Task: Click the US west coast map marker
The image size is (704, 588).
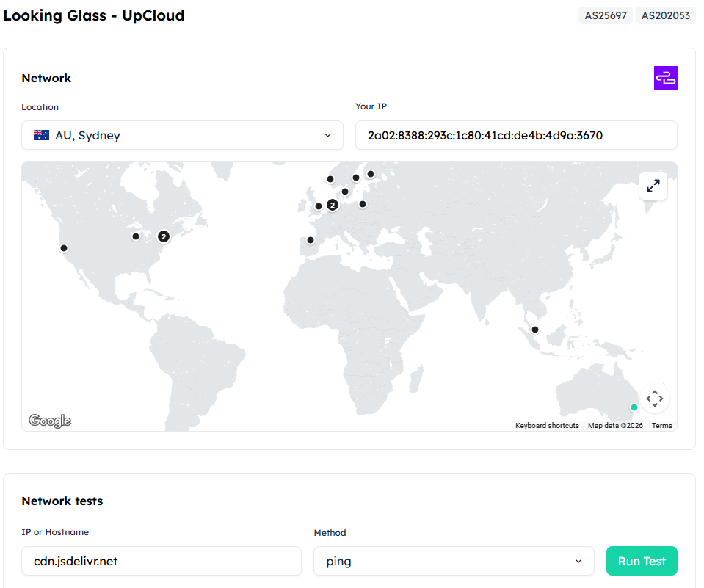Action: [x=64, y=248]
